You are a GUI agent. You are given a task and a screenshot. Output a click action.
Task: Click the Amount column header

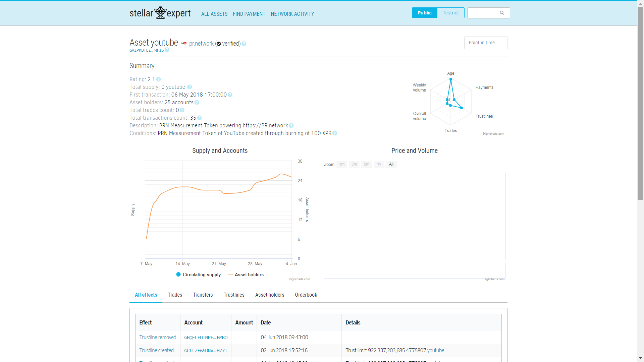(244, 322)
